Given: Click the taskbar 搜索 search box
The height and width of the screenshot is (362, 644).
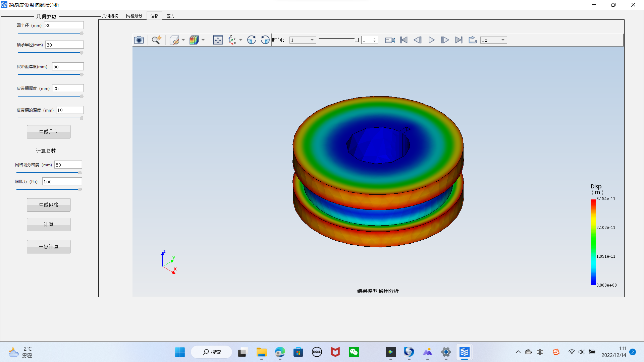Looking at the screenshot, I should pos(212,352).
